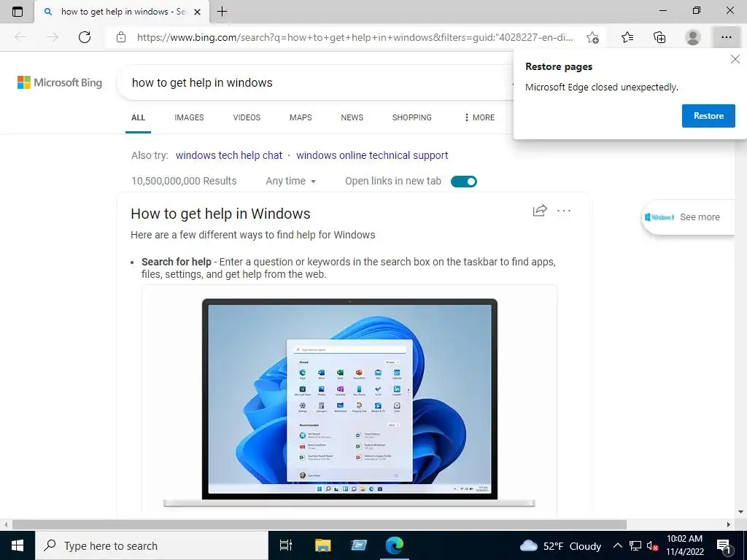Switch to the VIDEOS tab
Screen dimensions: 747x560
[x=247, y=117]
